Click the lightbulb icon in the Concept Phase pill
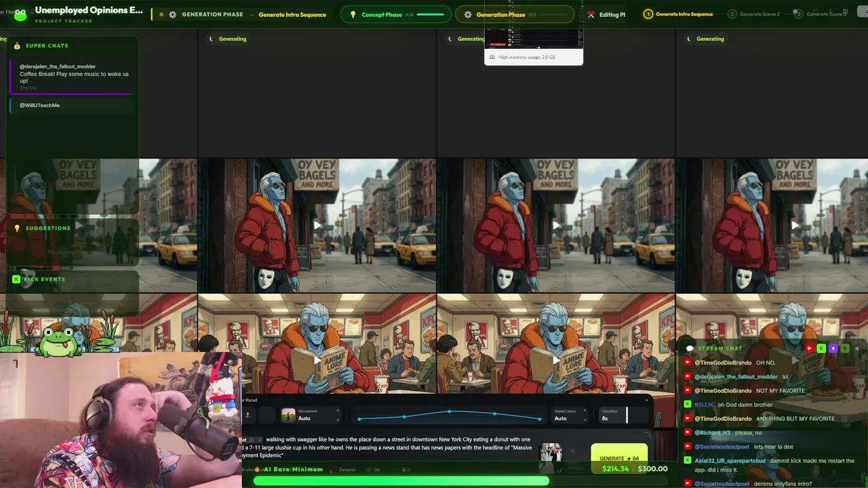868x488 pixels. [353, 15]
